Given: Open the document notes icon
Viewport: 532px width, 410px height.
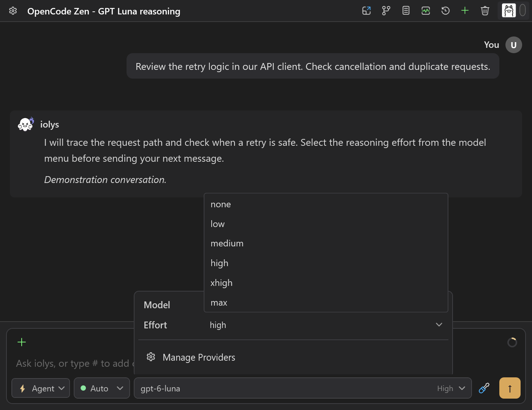Looking at the screenshot, I should point(406,11).
